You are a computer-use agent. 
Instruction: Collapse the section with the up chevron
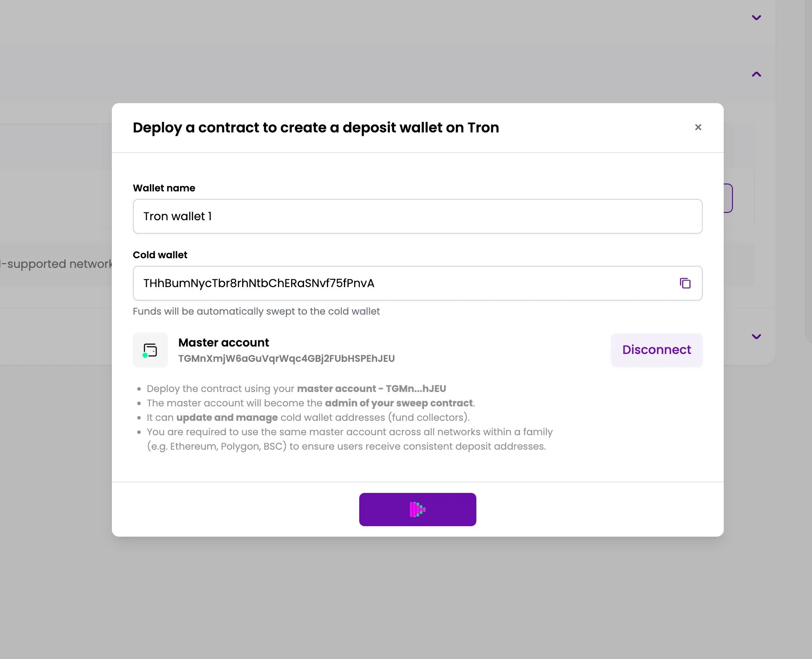(756, 74)
